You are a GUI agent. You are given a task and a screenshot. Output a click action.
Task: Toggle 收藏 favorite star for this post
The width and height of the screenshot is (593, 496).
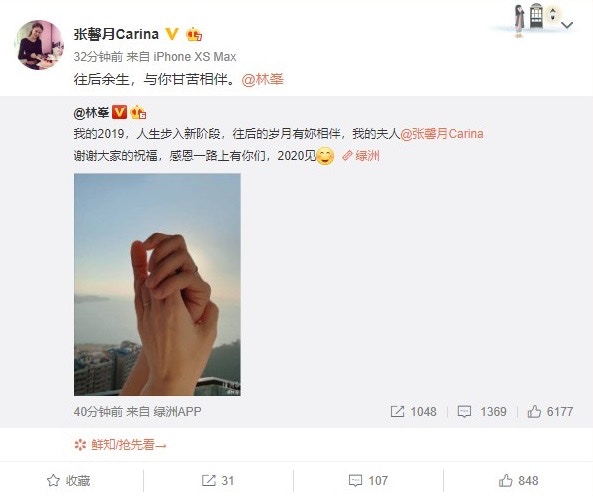68,480
